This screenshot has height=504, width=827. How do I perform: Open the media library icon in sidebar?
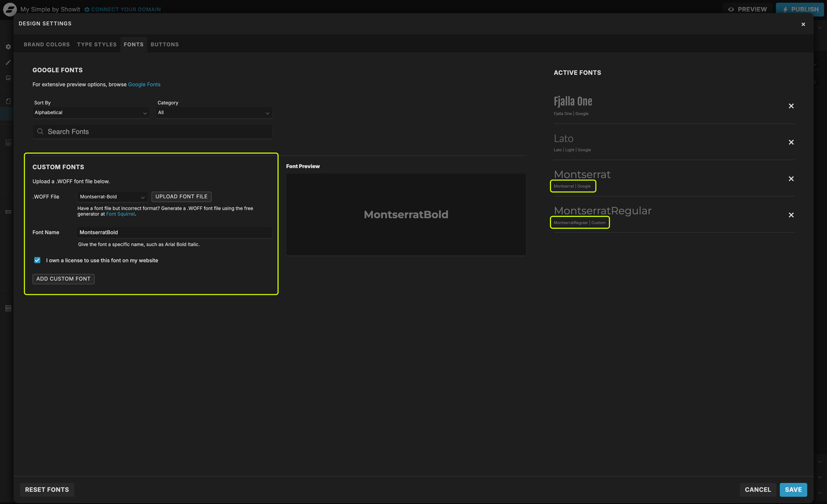8,77
